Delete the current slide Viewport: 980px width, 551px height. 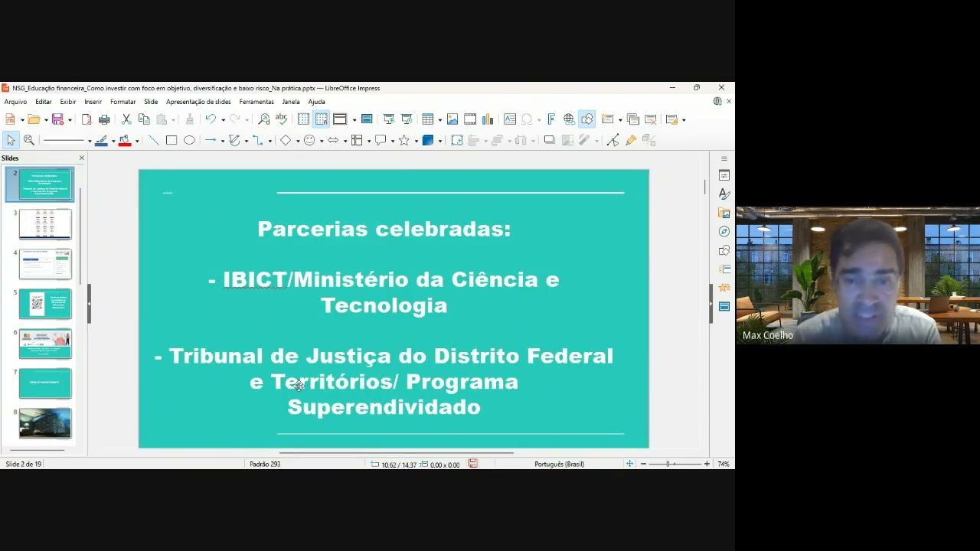pyautogui.click(x=651, y=119)
